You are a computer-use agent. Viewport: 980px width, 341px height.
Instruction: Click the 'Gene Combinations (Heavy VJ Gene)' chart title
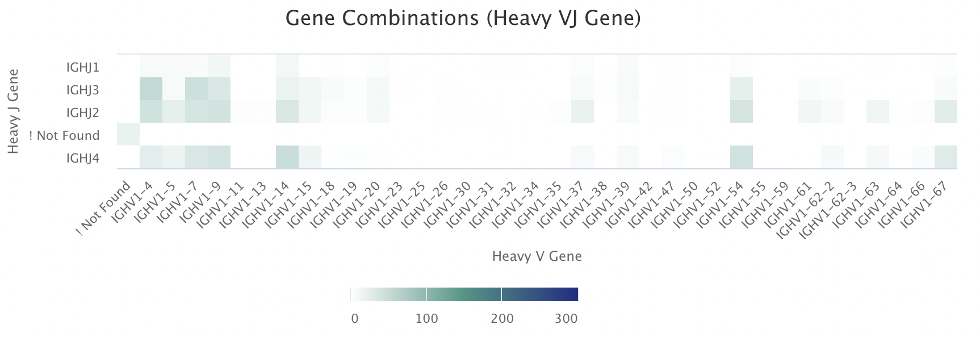point(463,18)
